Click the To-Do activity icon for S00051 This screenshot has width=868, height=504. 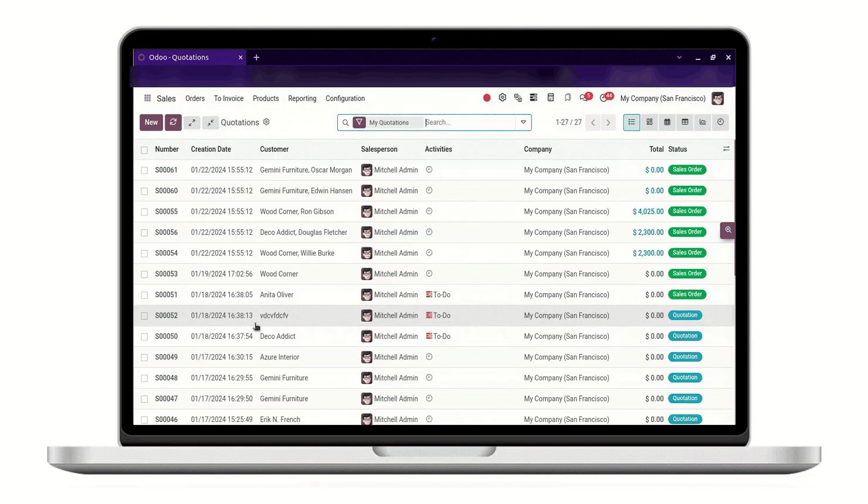point(429,294)
